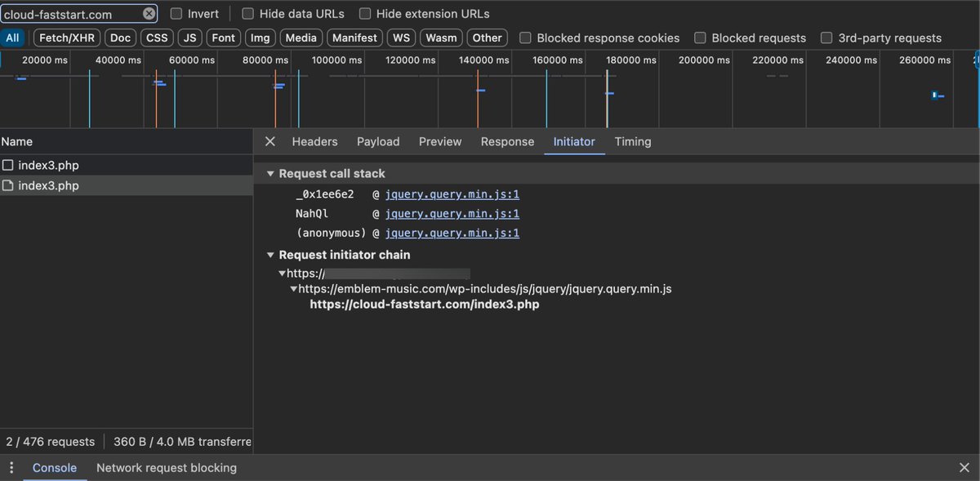980x481 pixels.
Task: Close the request details pane
Action: click(270, 141)
